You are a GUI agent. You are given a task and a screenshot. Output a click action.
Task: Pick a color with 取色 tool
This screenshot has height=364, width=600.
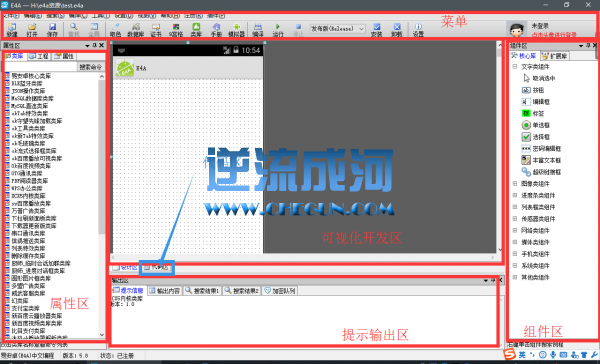click(115, 29)
